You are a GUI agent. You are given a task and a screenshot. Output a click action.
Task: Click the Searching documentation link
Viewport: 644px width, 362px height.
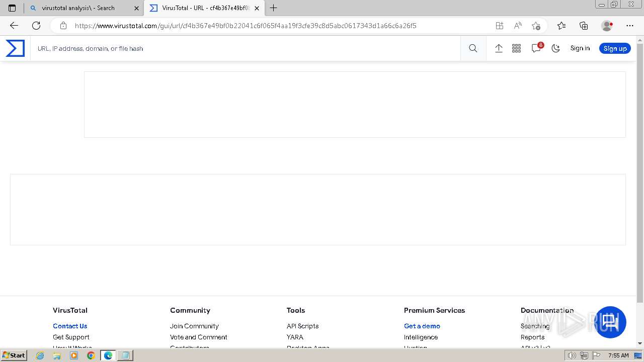[535, 326]
